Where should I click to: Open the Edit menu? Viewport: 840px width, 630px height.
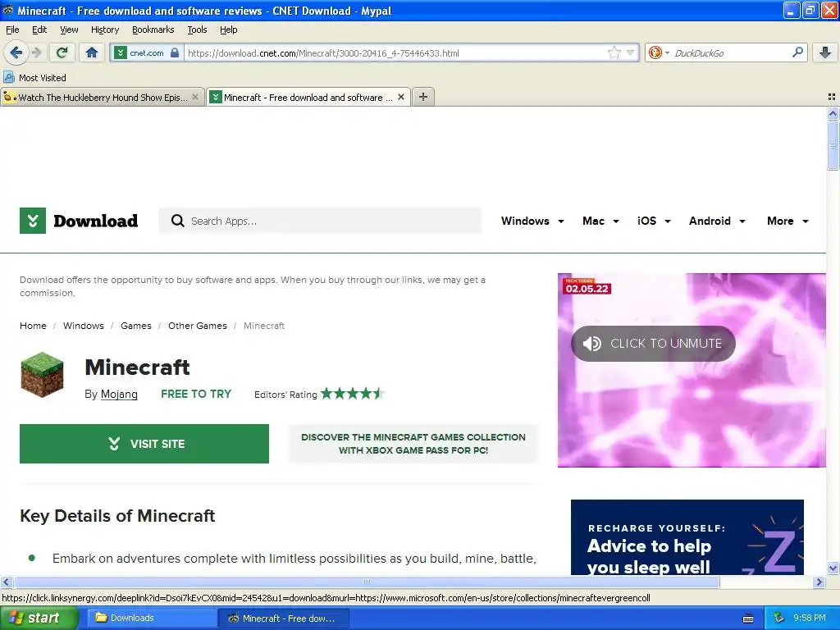(39, 30)
